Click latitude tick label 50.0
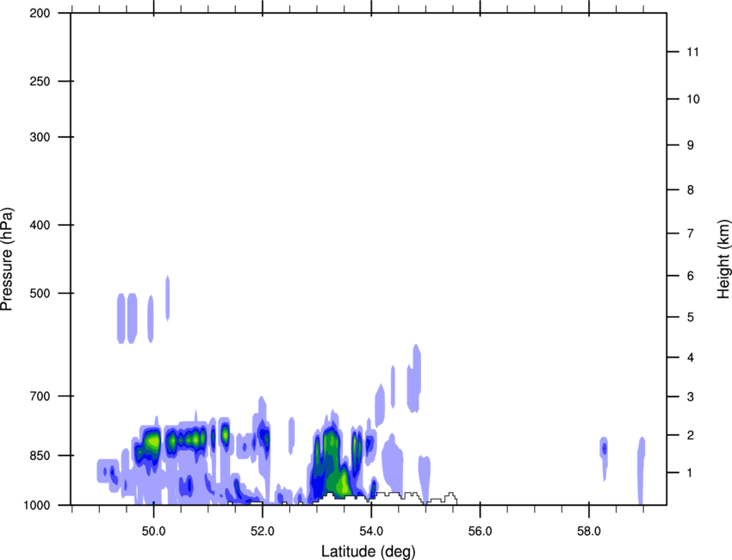 pyautogui.click(x=153, y=532)
